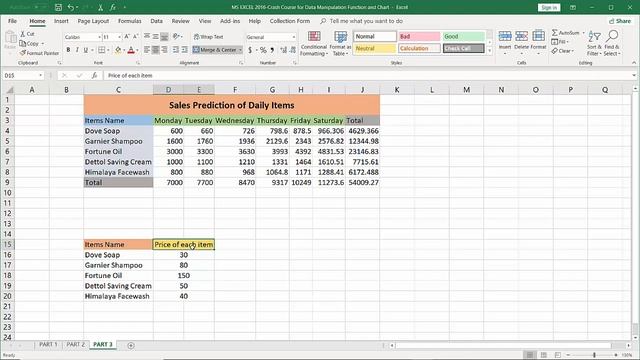The height and width of the screenshot is (360, 640).
Task: Click the Cut scissors icon
Action: click(x=23, y=34)
